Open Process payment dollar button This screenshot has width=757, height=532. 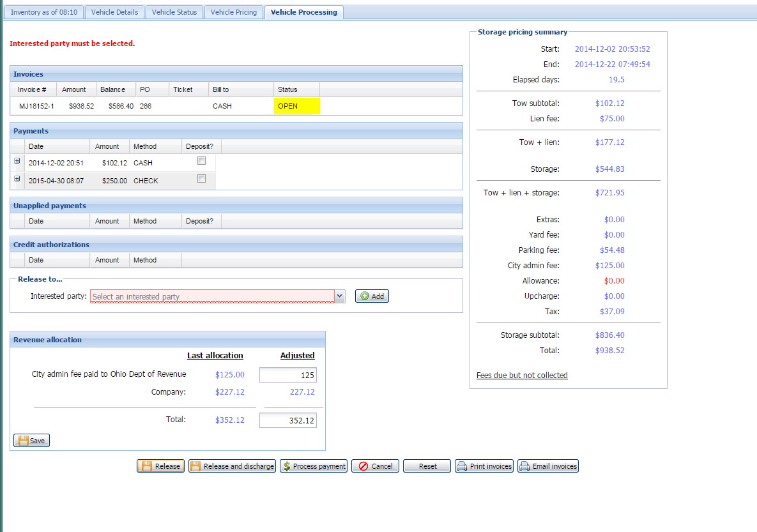coord(313,466)
